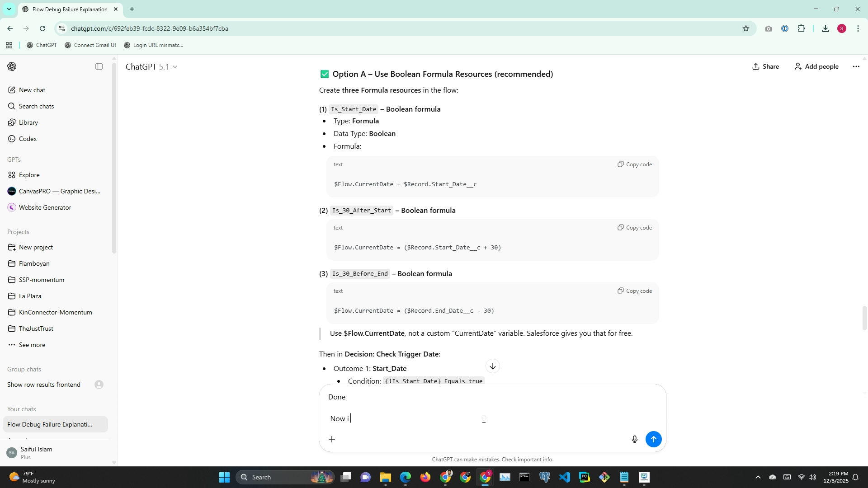
Task: Click the page vertical scrollbar thumb
Action: (x=864, y=318)
